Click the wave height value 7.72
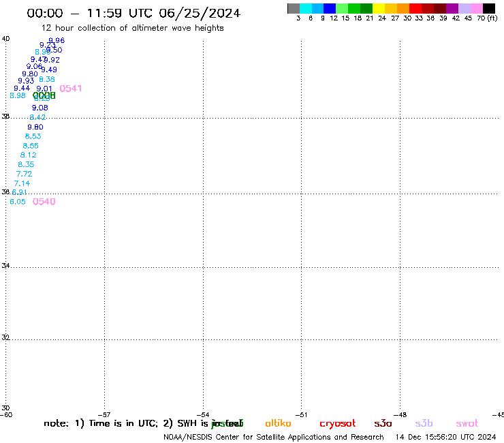Viewport: 504px width, 443px height. point(24,174)
